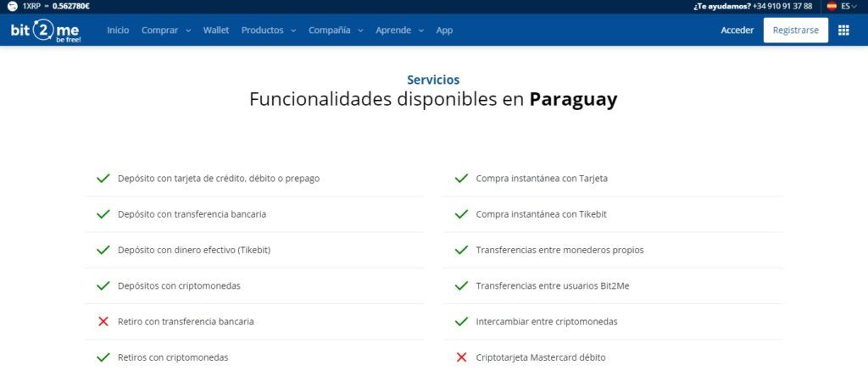Expand the Comprar dropdown menu
This screenshot has height=387, width=868.
[x=166, y=30]
